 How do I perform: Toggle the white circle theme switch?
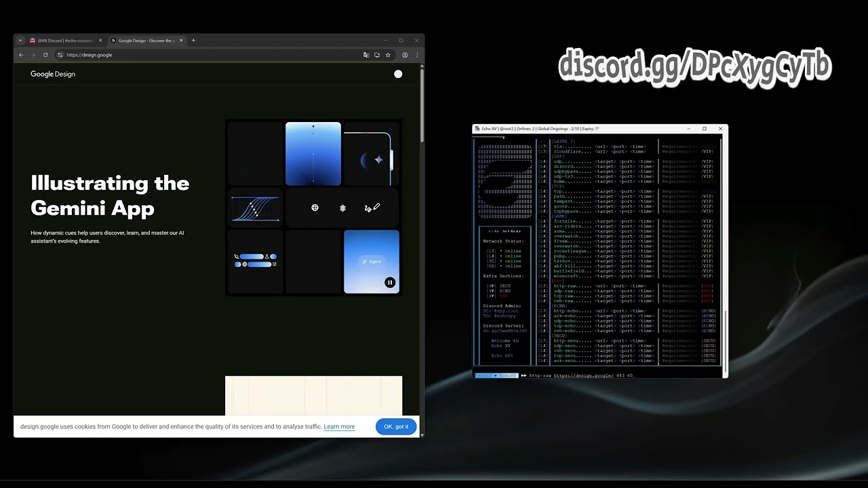click(x=398, y=74)
